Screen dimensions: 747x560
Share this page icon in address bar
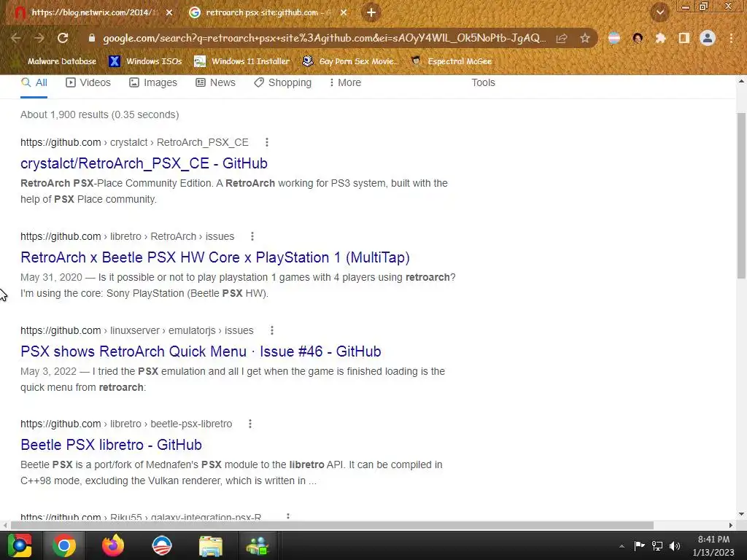pos(562,38)
